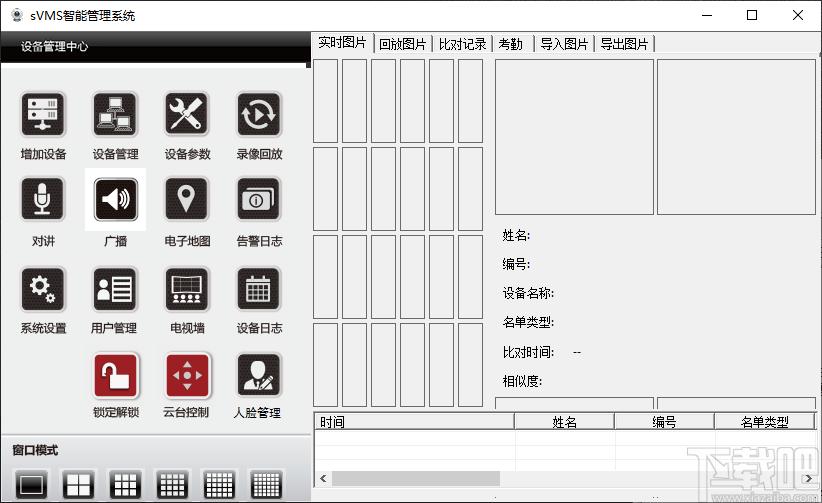Start 对讲 intercom microphone icon

point(43,199)
